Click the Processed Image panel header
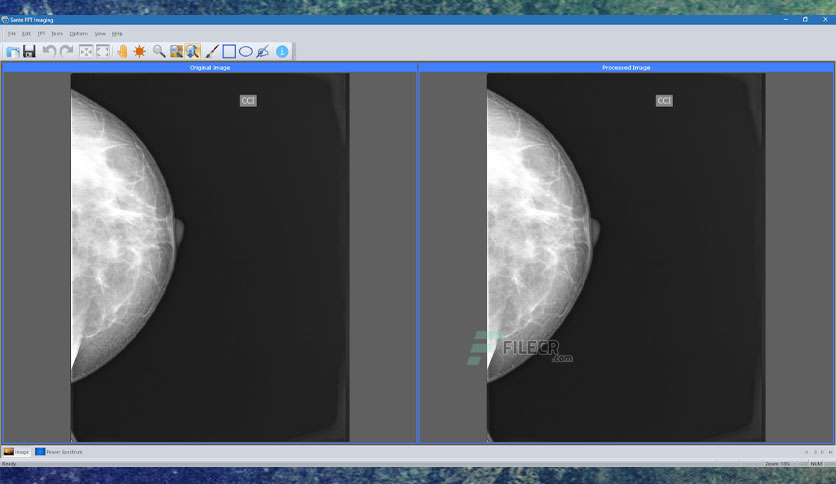Image resolution: width=836 pixels, height=484 pixels. tap(626, 68)
